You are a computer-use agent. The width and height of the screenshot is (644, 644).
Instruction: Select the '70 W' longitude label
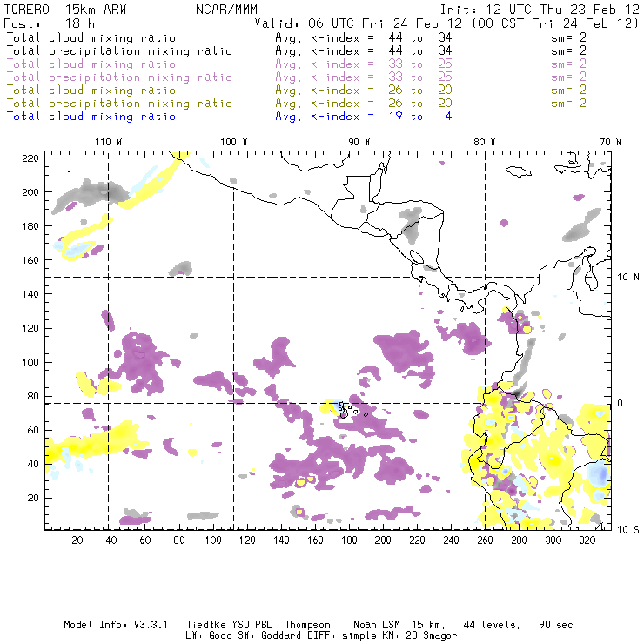point(610,142)
